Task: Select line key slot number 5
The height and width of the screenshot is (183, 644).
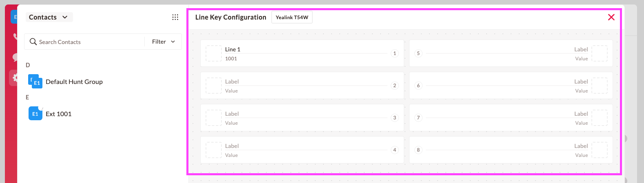Action: 511,53
